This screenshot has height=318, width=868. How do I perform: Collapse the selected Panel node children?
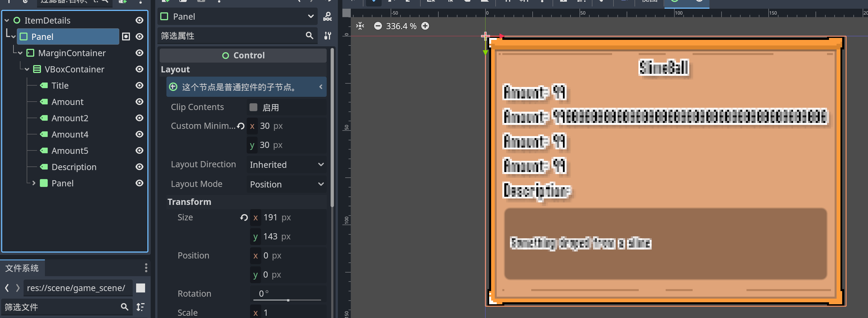[x=13, y=36]
